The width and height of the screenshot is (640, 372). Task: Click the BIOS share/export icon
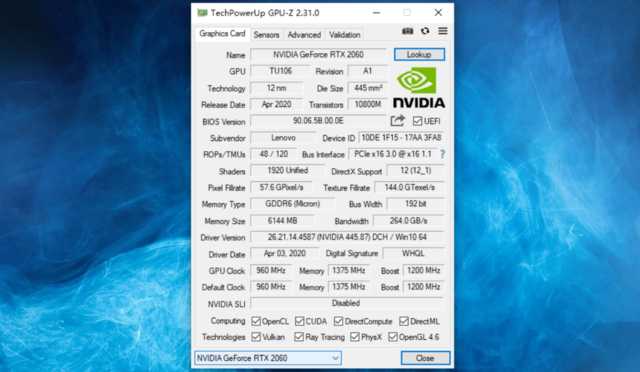[x=398, y=121]
